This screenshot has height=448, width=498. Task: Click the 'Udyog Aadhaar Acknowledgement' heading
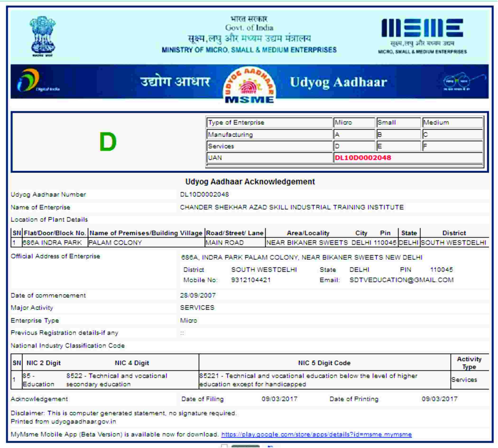point(250,182)
